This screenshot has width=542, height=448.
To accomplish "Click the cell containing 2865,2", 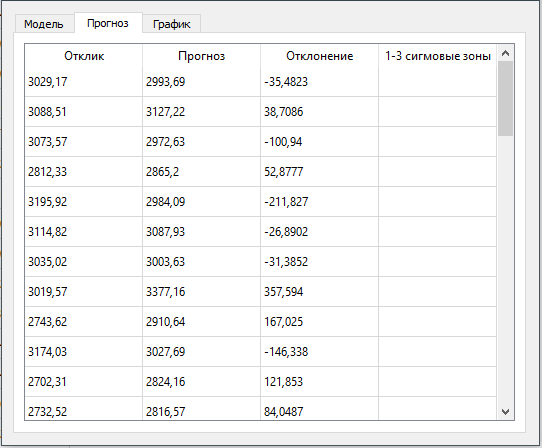I will [202, 172].
